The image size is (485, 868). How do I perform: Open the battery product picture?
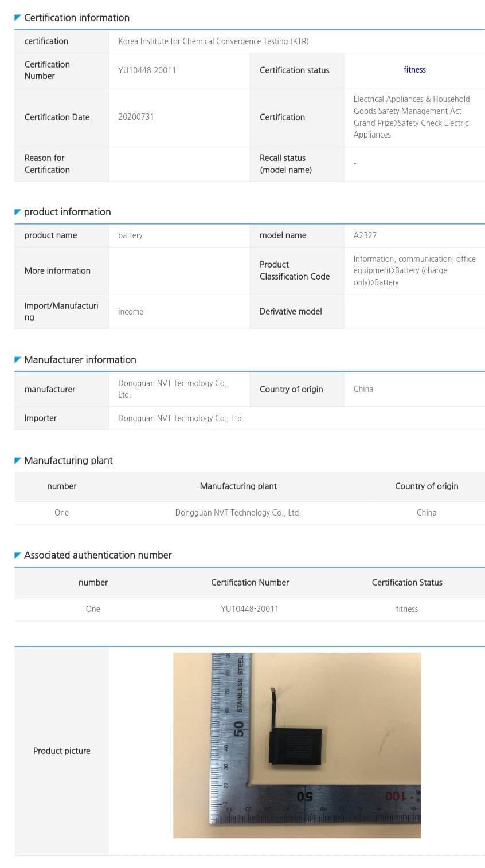pos(297,745)
